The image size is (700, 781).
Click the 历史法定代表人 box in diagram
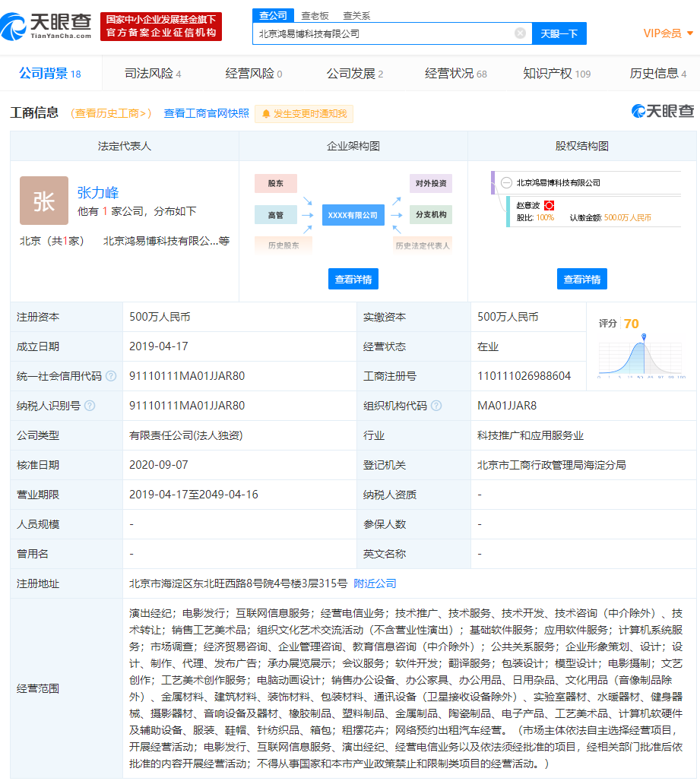423,245
